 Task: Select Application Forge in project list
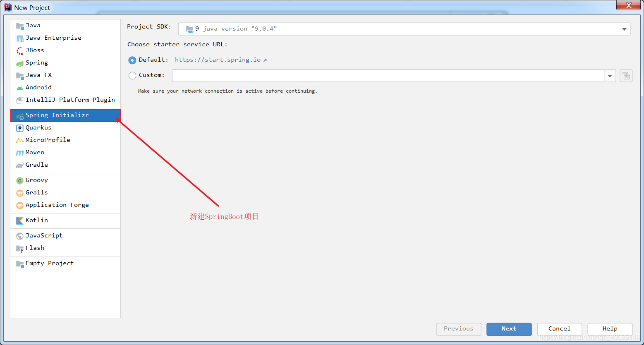tap(65, 205)
